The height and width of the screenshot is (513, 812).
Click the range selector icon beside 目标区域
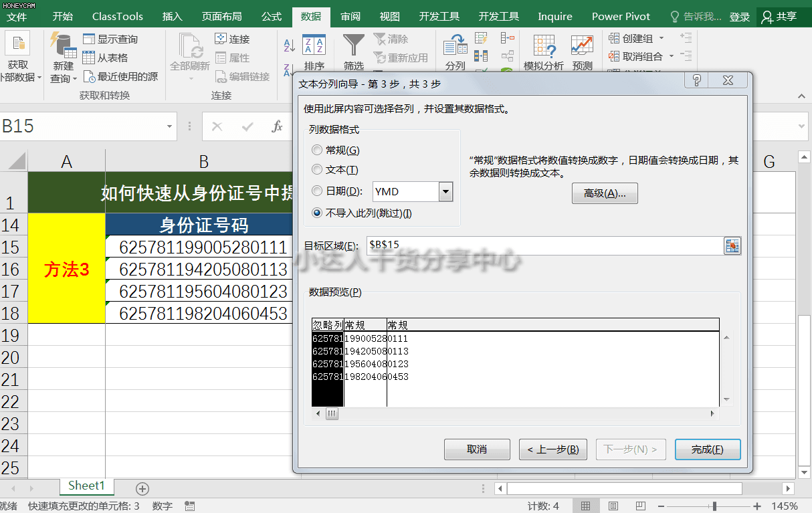coord(732,245)
